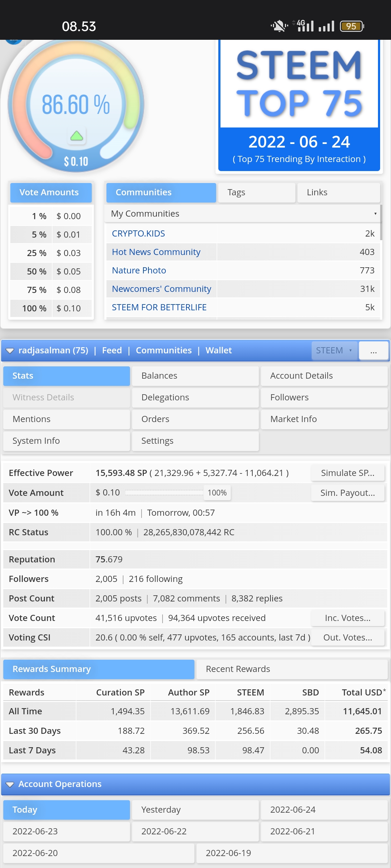Click the Last 30 Days total 265.75
The height and width of the screenshot is (868, 391).
pyautogui.click(x=369, y=731)
